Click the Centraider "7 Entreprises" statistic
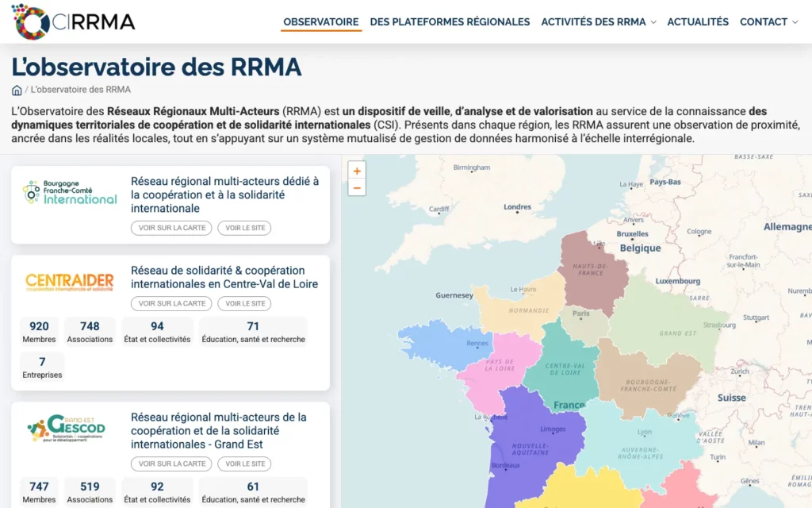Viewport: 812px width, 508px height. tap(42, 368)
